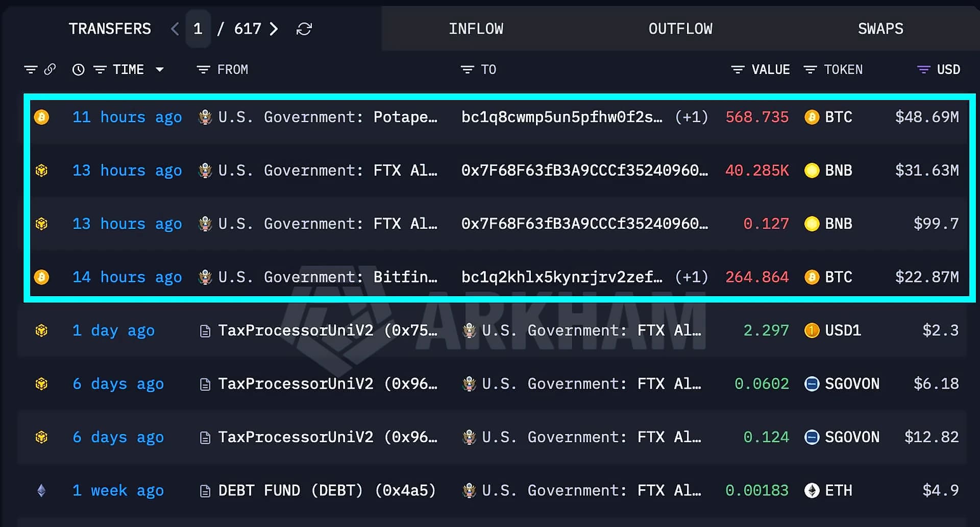
Task: Go to previous transfers page arrow
Action: coord(175,29)
